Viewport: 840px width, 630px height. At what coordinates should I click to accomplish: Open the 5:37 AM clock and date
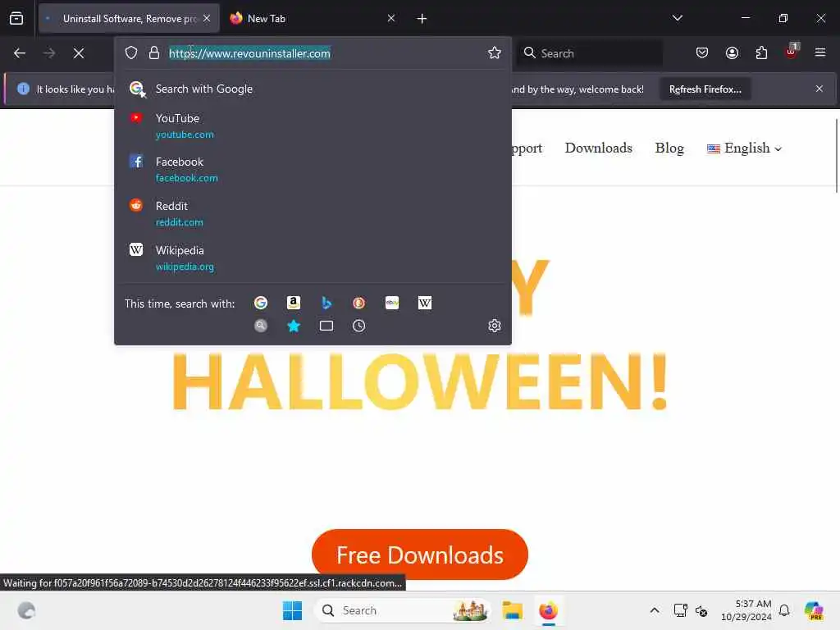[x=746, y=610]
